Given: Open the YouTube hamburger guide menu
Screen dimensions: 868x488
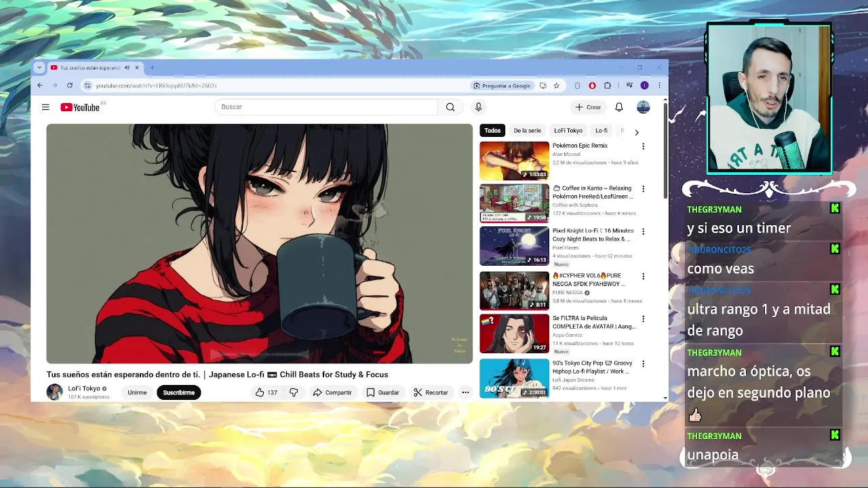Looking at the screenshot, I should point(45,107).
